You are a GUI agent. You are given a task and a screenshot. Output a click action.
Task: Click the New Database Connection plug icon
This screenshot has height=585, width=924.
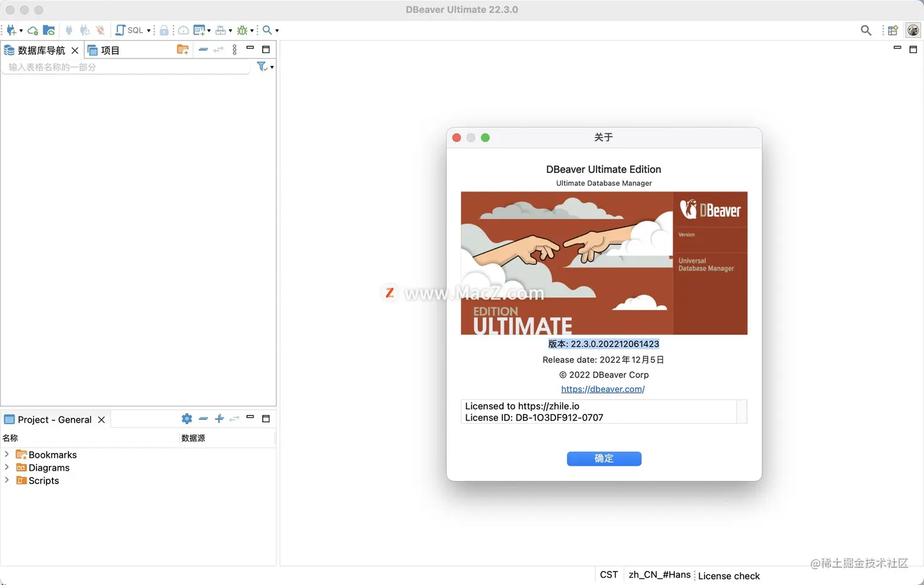(x=11, y=30)
